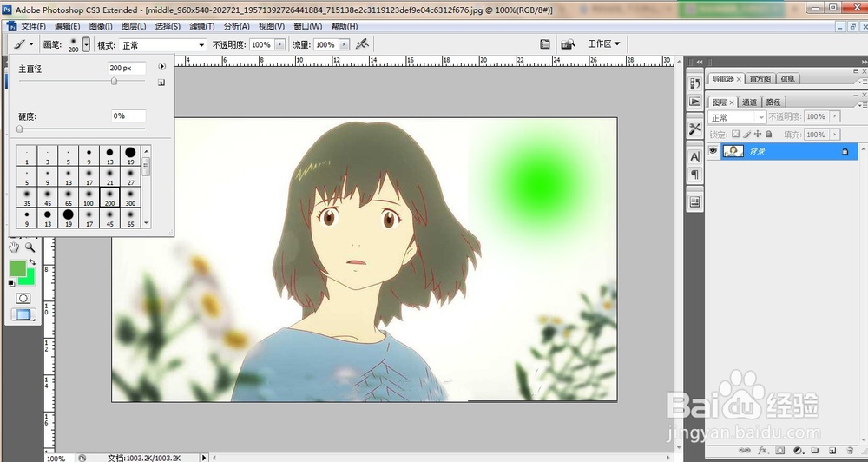This screenshot has height=462, width=868.
Task: Select the 300 soft brush preset
Action: (130, 197)
